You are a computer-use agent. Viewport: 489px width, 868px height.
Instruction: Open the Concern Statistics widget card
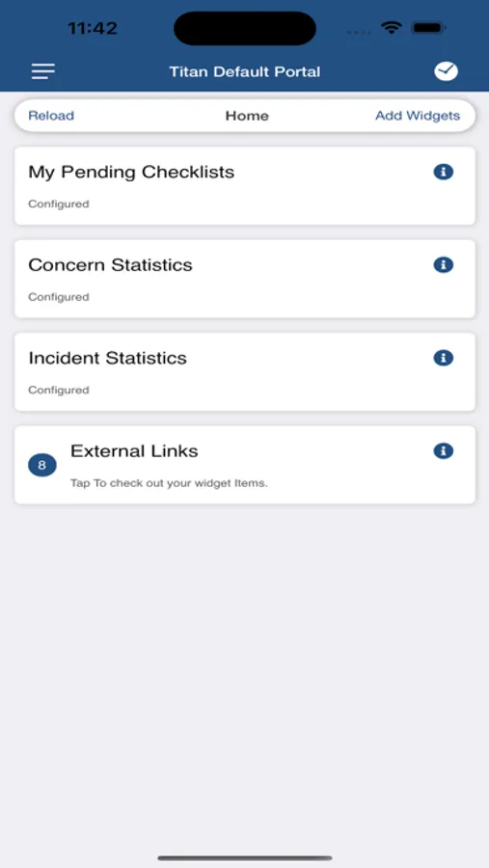[245, 279]
